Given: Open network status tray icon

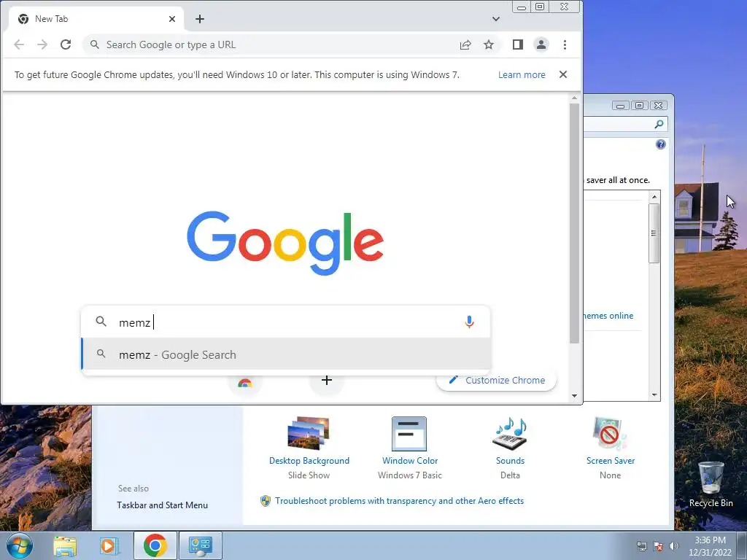Looking at the screenshot, I should click(x=642, y=546).
